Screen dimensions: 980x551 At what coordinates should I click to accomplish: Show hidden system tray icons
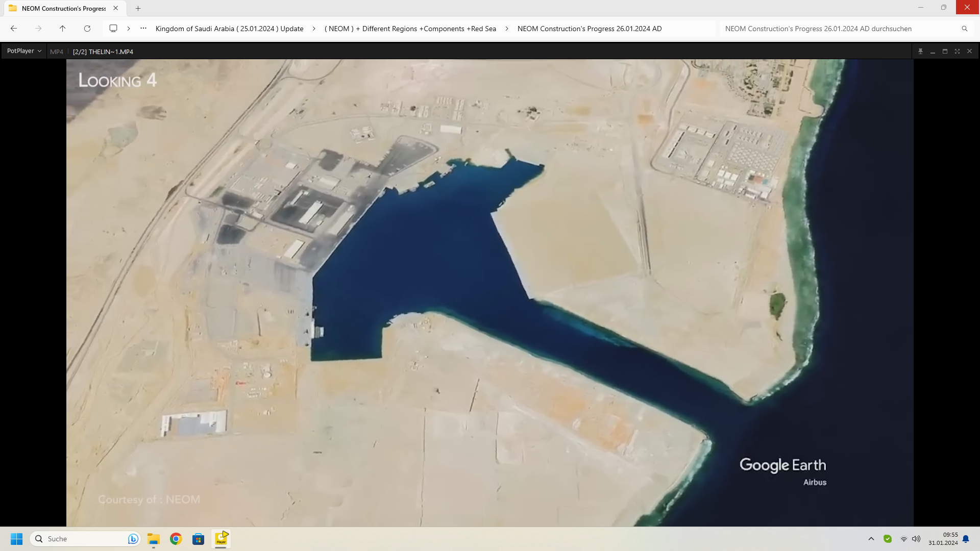pyautogui.click(x=871, y=539)
